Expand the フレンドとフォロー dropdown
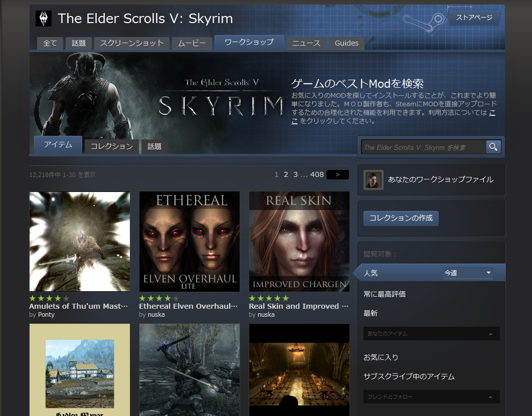 (431, 396)
